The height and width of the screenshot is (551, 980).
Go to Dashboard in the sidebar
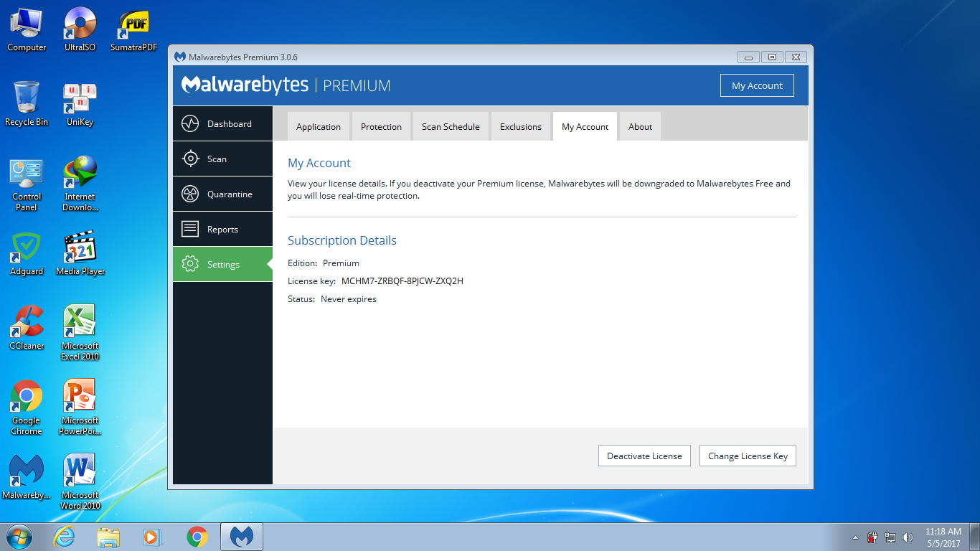(222, 123)
